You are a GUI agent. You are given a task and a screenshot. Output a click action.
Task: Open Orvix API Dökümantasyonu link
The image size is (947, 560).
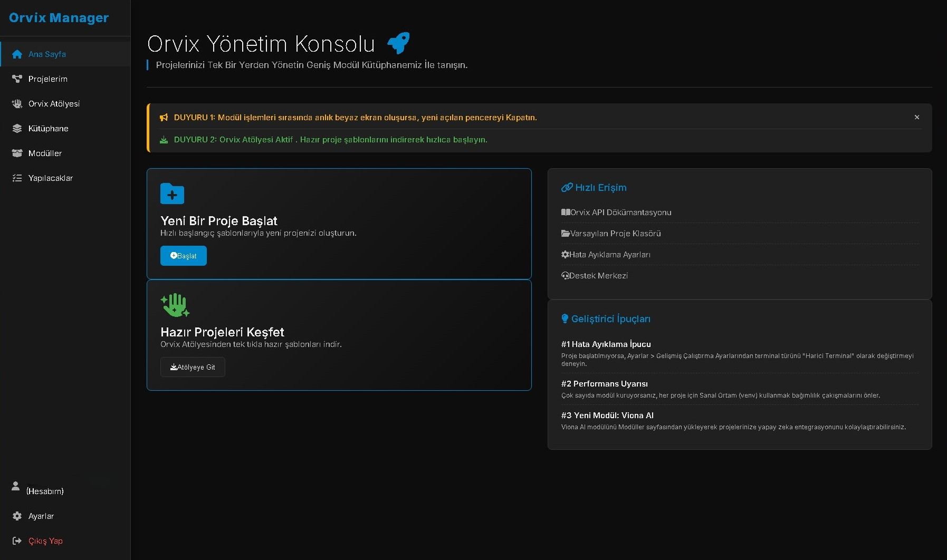pos(616,212)
